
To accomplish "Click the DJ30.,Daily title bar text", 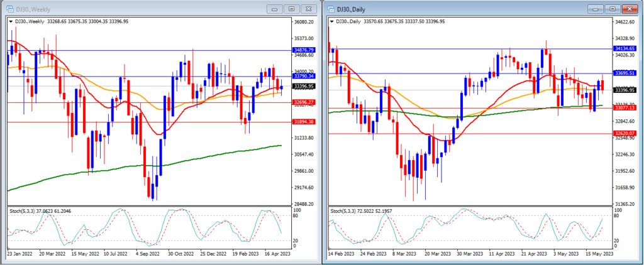I will pos(351,9).
